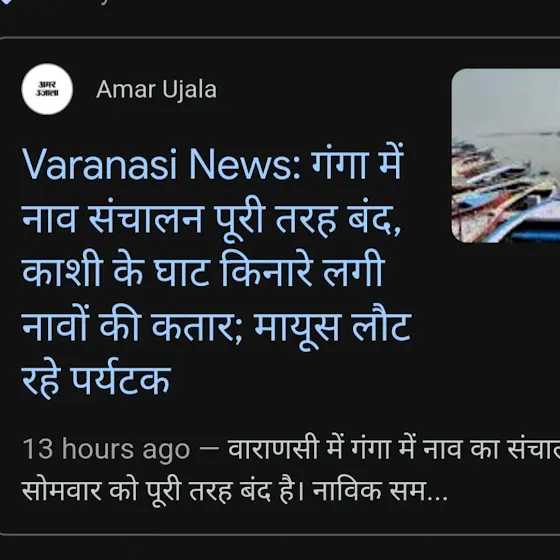Click the truncated 'नाविक सम...' snippet ending
This screenshot has height=560, width=560.
point(380,491)
